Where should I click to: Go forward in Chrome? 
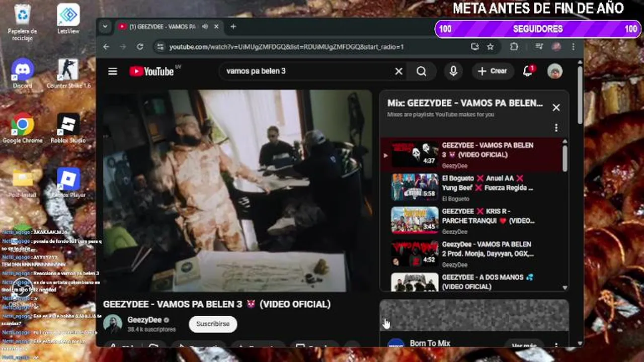point(123,47)
